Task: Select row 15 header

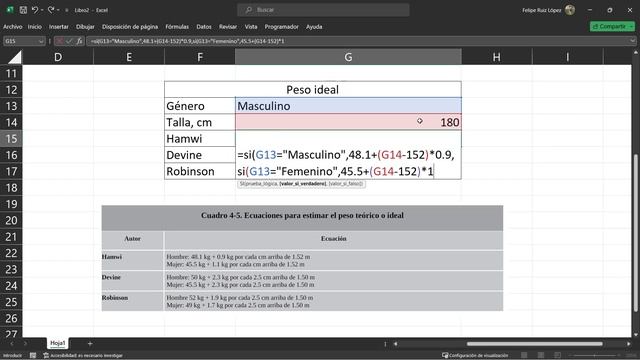Action: pos(11,139)
